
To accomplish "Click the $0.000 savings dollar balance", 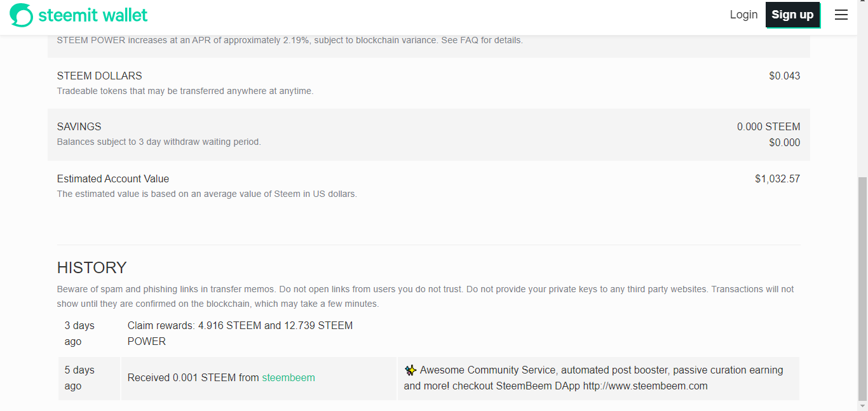I will 784,142.
